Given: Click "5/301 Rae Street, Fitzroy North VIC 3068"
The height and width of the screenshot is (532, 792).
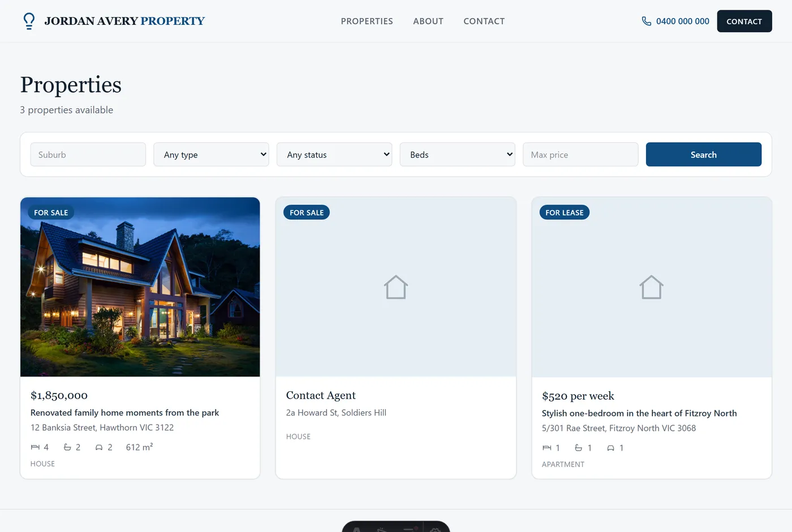Looking at the screenshot, I should [619, 428].
